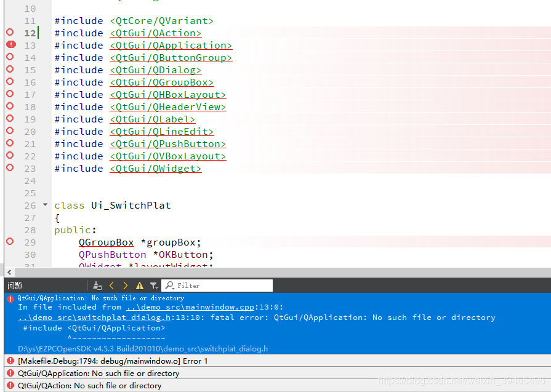Click error icon of Makefile.Debug issue
Screen dimensions: 551x392
10,361
